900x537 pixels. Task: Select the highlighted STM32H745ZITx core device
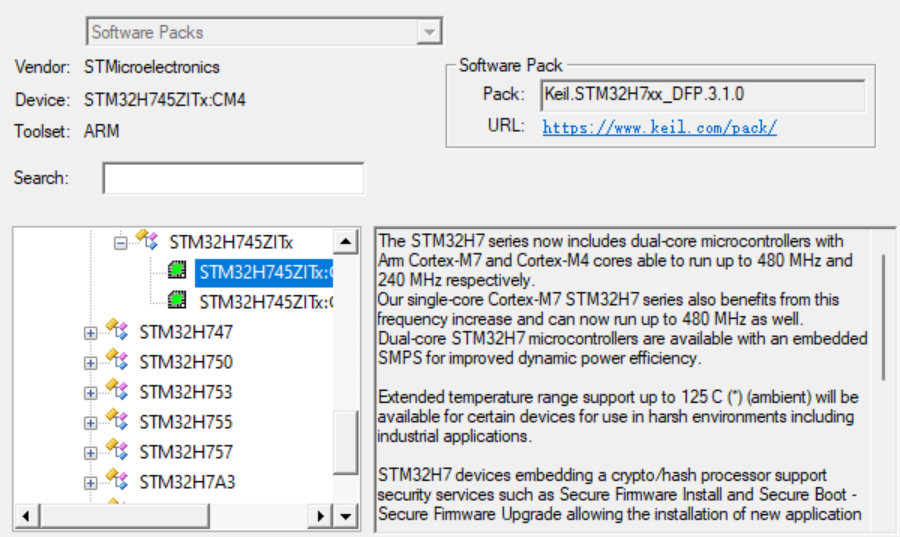264,273
